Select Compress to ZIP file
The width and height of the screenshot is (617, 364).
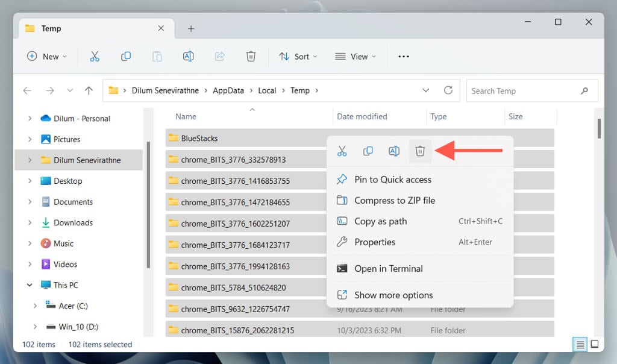click(420, 200)
